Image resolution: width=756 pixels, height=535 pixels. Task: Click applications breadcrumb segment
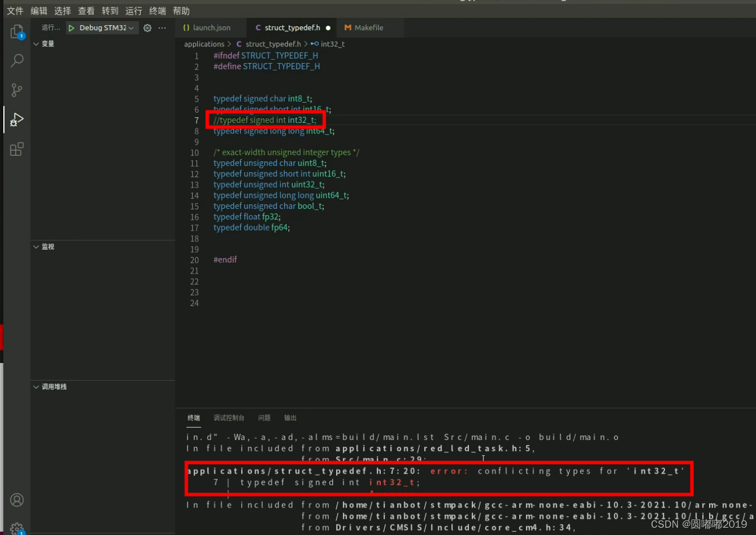click(x=204, y=44)
